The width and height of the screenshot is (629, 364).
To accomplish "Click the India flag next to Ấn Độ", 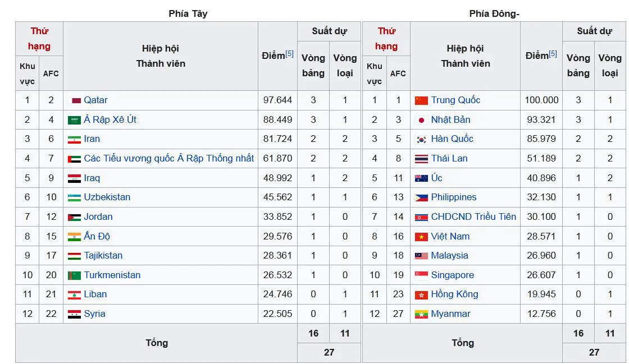I will point(74,237).
